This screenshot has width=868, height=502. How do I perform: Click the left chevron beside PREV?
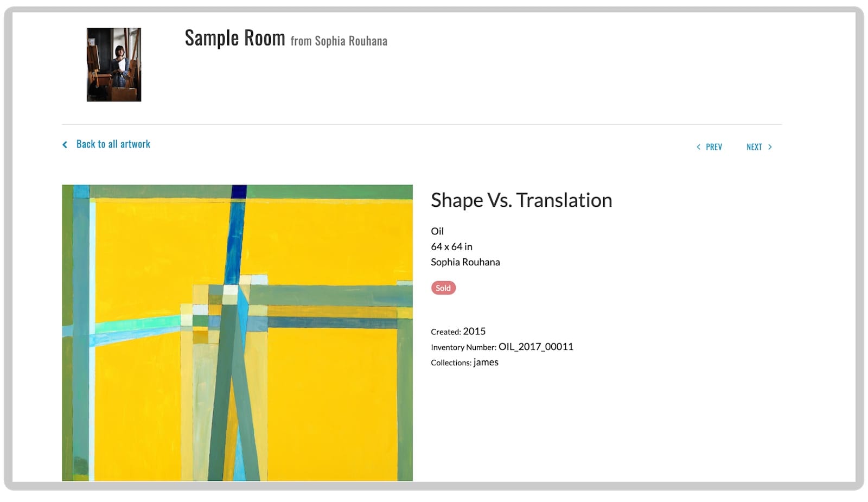698,147
